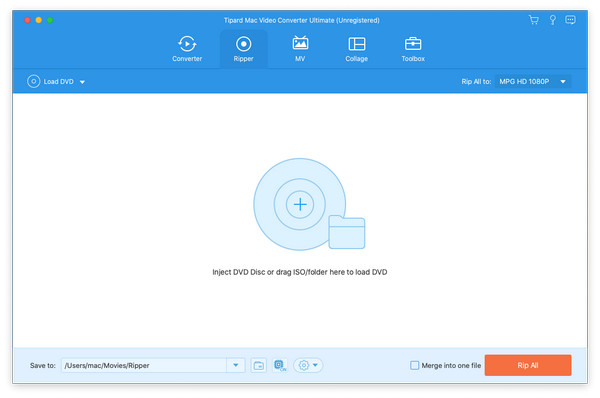Click the Save to path field
This screenshot has width=600, height=398.
[x=144, y=365]
